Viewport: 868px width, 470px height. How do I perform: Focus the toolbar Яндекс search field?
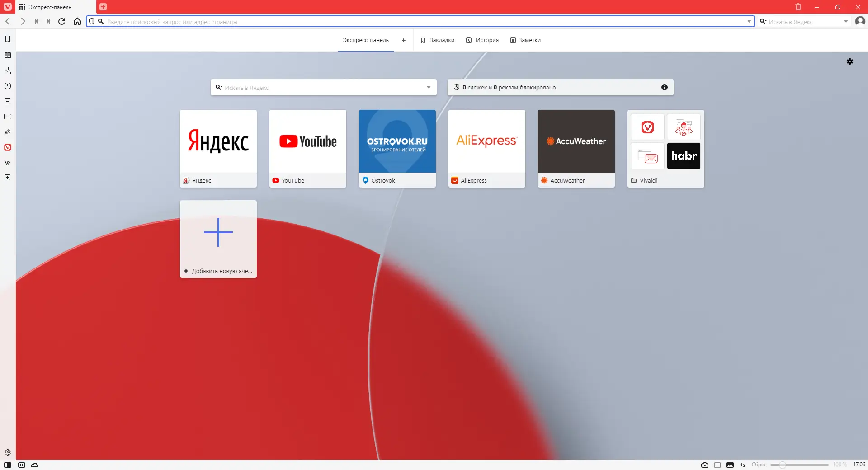pos(805,21)
